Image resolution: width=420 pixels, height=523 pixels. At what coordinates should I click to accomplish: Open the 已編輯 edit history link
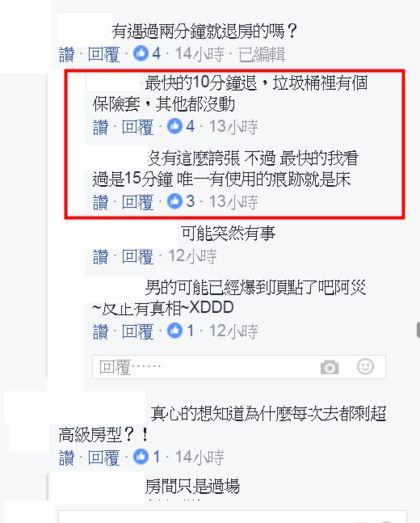(x=262, y=54)
